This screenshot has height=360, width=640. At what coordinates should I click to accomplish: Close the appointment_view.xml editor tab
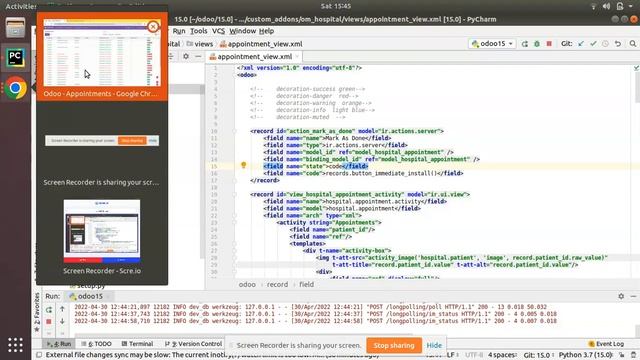[297, 57]
